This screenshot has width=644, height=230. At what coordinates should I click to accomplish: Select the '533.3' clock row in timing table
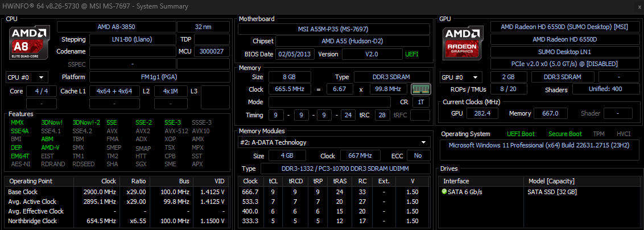point(334,202)
